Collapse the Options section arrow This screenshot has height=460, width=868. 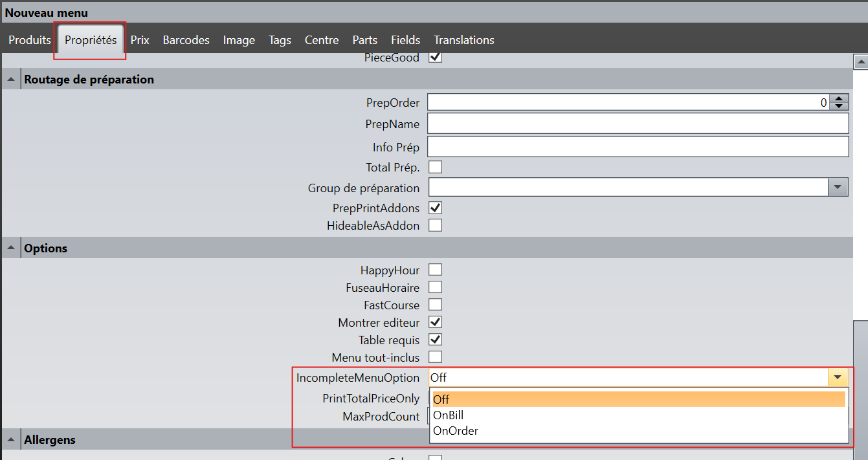[11, 248]
